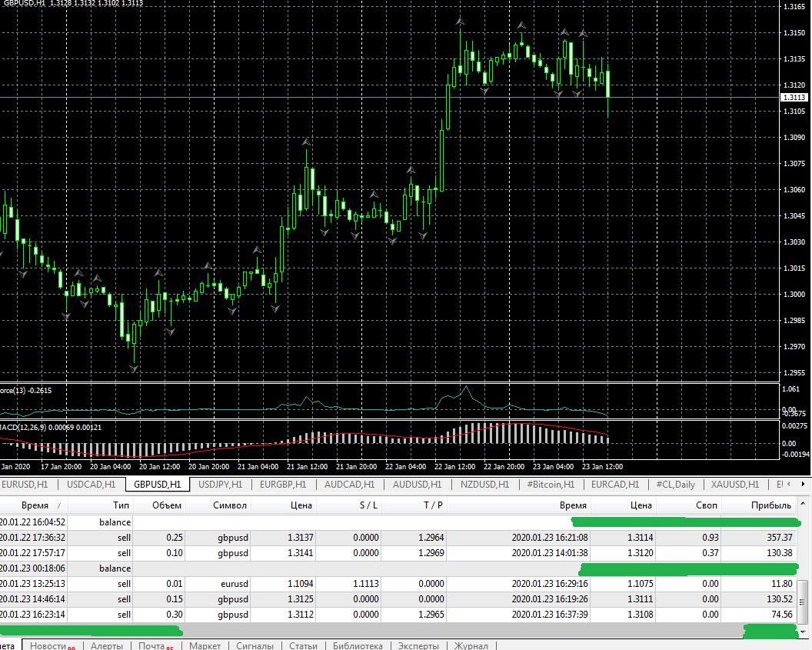Sort trades by the Прибыль column header

pos(770,505)
